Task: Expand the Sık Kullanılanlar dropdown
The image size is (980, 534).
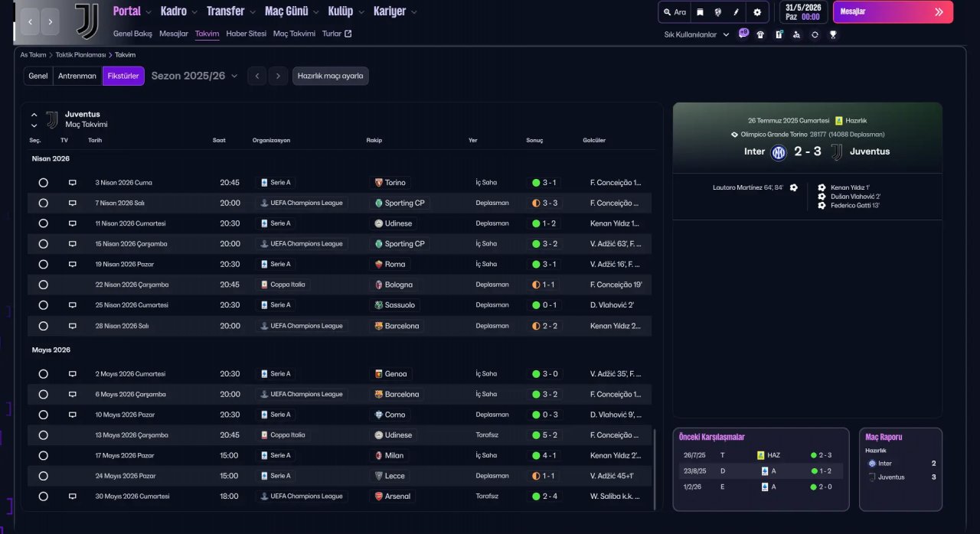Action: pos(697,34)
